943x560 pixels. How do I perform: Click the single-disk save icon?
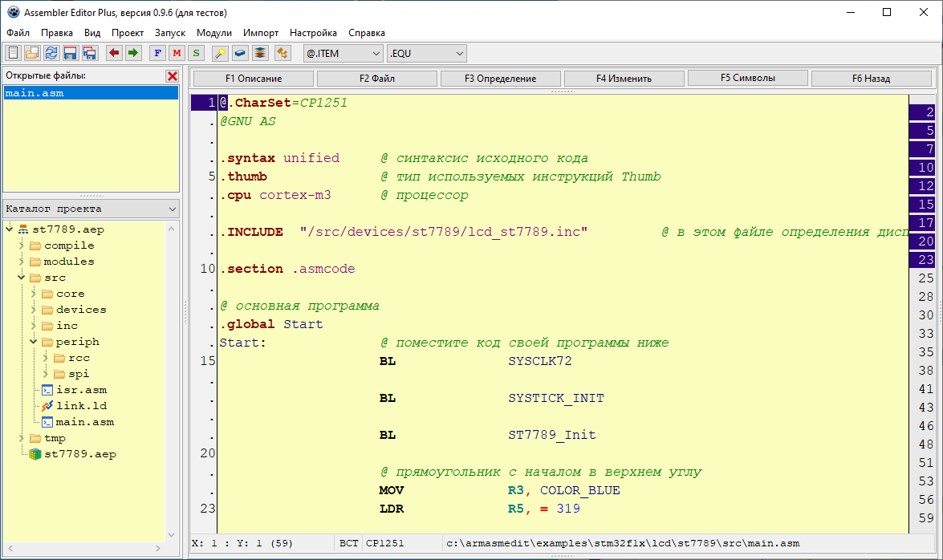click(71, 54)
